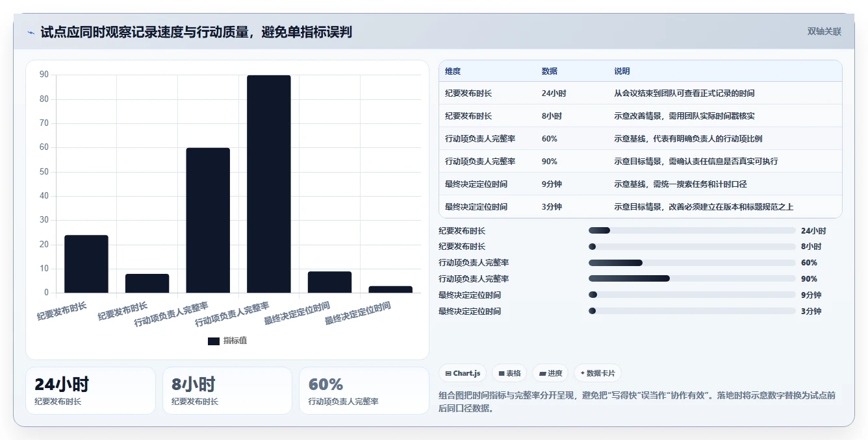Click the chart bar with value 8

tap(147, 284)
